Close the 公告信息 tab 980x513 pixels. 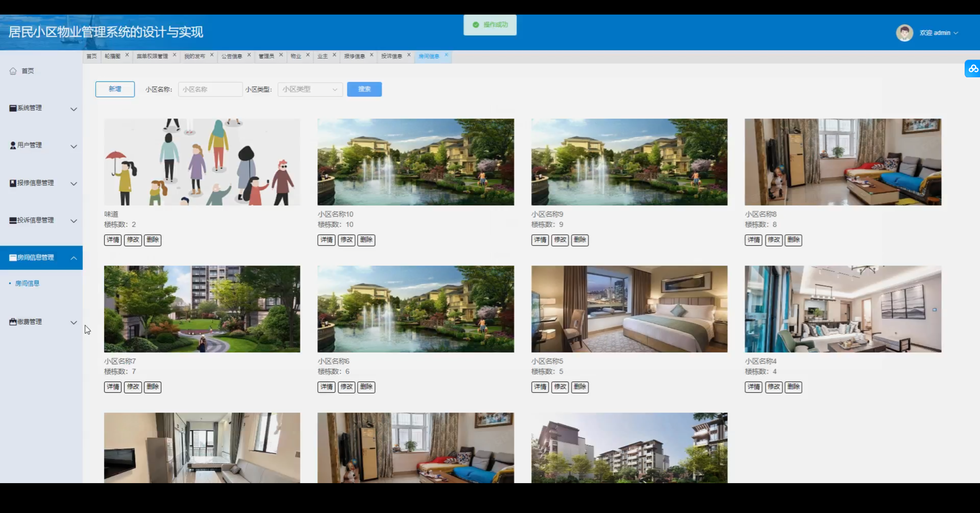(x=249, y=55)
